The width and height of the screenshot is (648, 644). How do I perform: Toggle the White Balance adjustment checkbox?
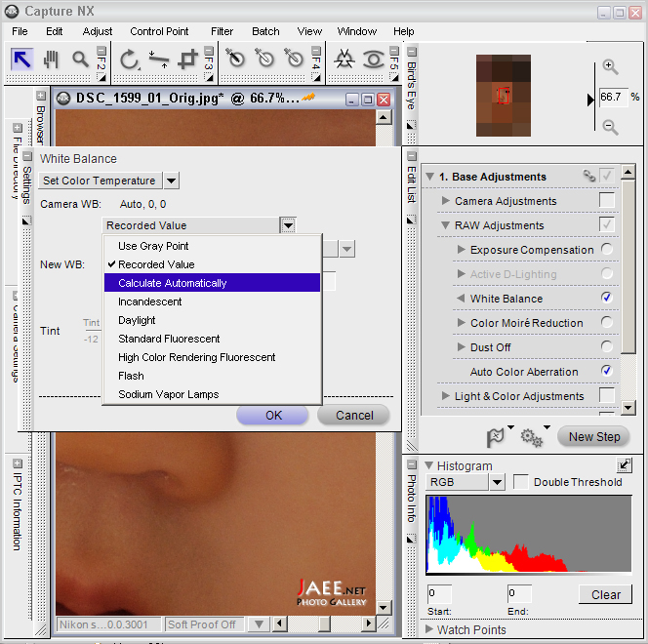[x=606, y=298]
